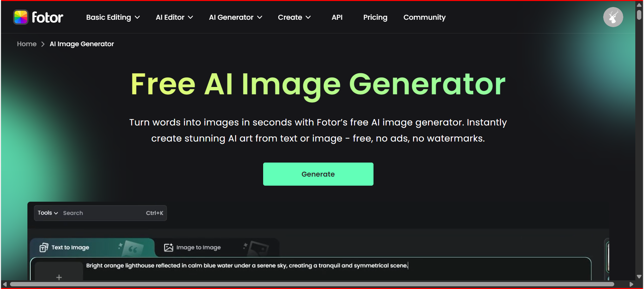Viewport: 644px width, 289px height.
Task: Open the Tools dropdown in search bar
Action: pos(48,213)
